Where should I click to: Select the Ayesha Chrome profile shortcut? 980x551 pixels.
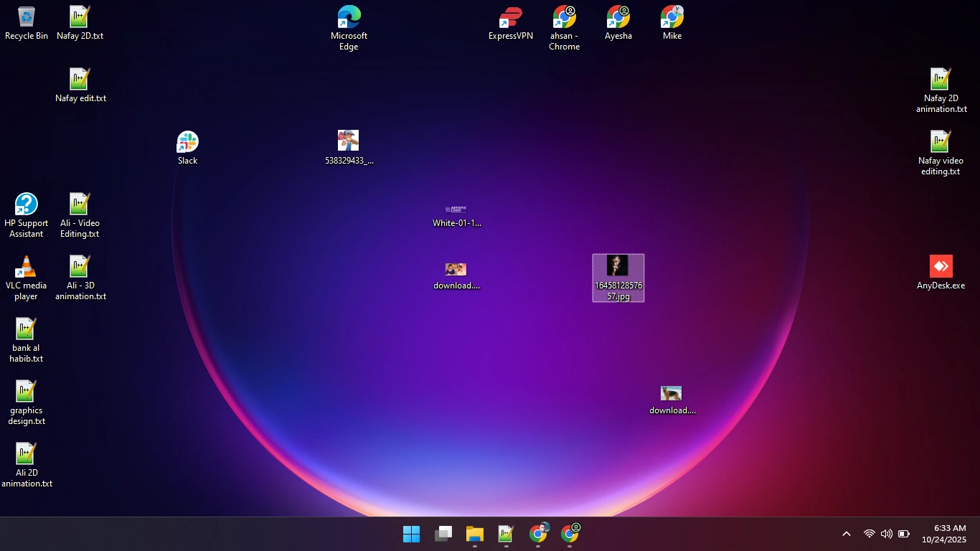pos(618,23)
